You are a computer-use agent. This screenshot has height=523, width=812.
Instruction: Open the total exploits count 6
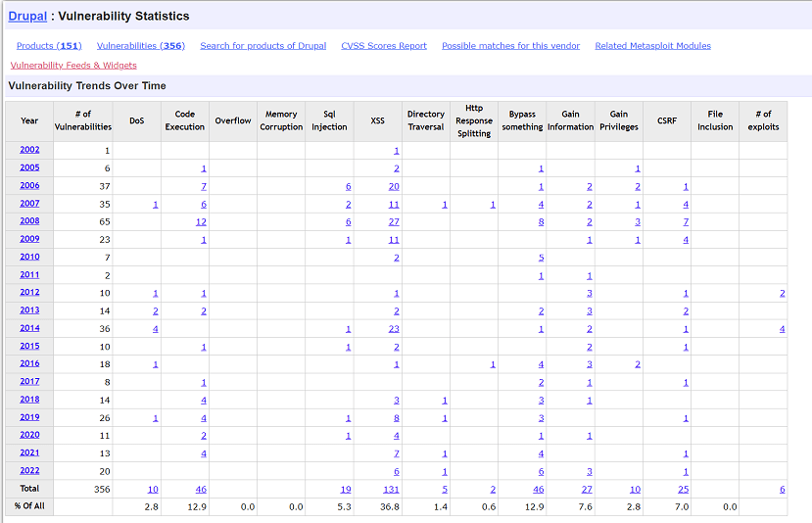(x=782, y=489)
